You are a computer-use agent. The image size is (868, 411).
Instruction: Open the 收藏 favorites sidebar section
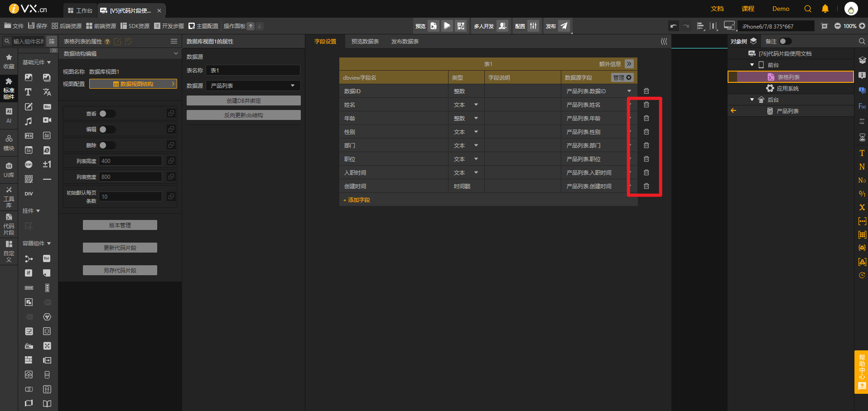[x=9, y=62]
